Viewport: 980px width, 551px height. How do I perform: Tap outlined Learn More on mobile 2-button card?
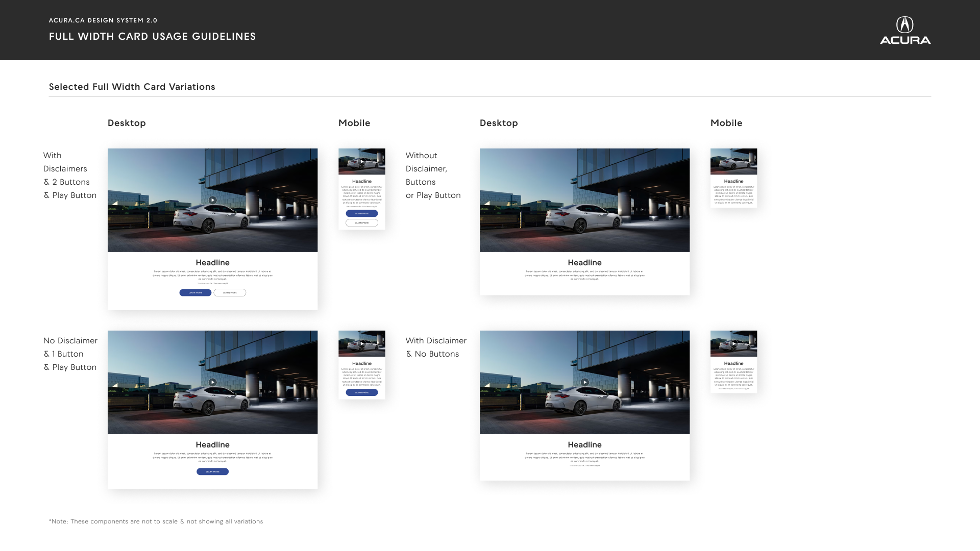[x=362, y=223]
